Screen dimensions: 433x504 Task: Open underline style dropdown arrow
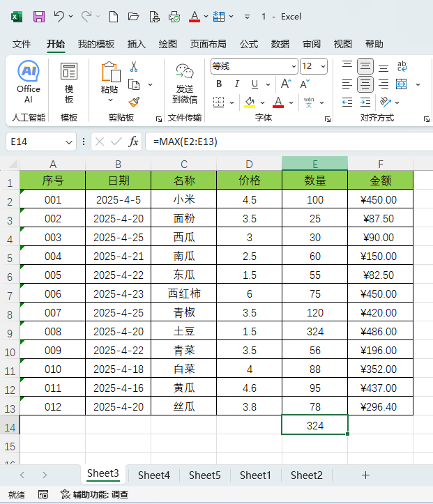pos(268,84)
